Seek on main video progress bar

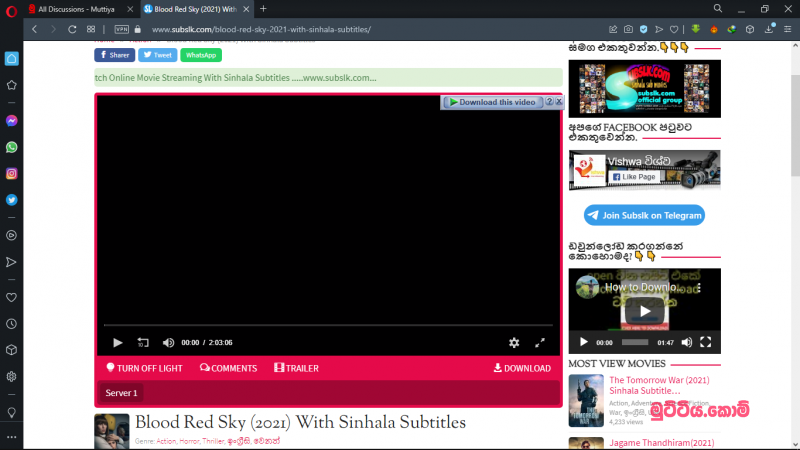(328, 324)
